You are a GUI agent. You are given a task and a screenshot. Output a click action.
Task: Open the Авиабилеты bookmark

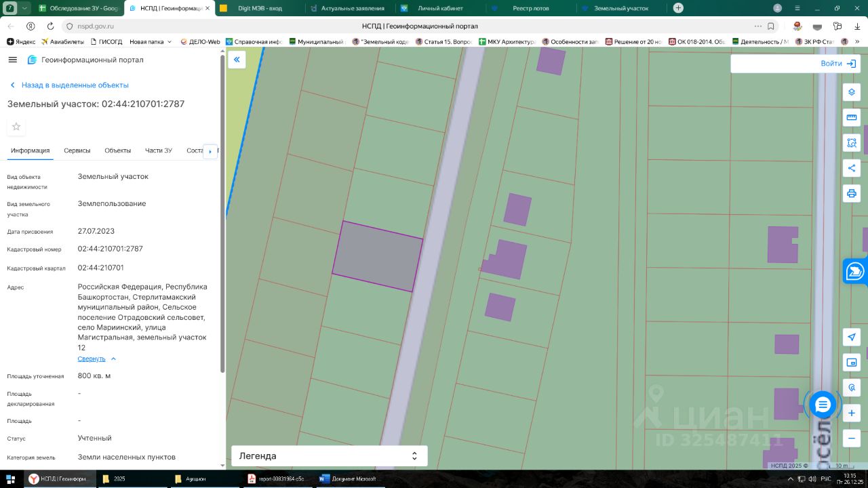pos(63,41)
